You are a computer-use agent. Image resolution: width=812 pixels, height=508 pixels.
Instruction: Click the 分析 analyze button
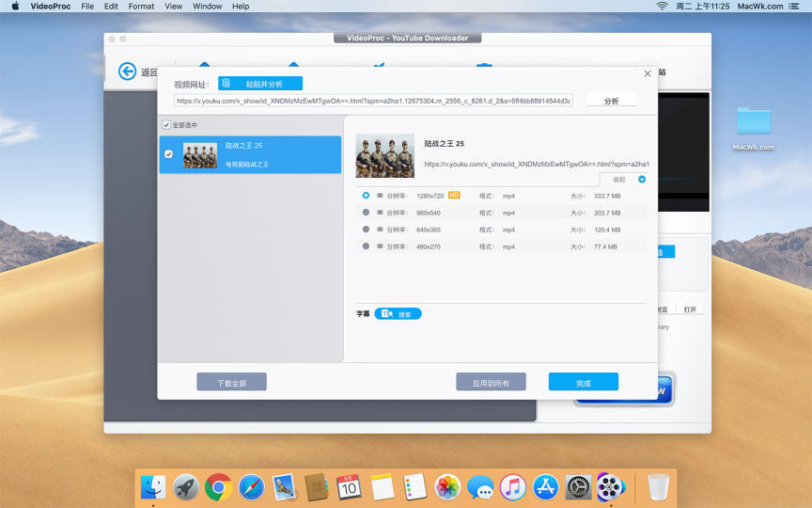(x=611, y=101)
